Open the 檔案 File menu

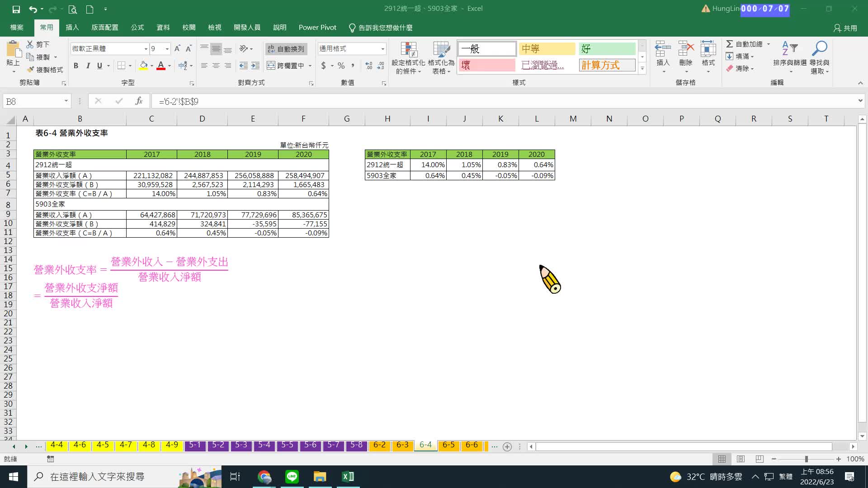tap(17, 28)
